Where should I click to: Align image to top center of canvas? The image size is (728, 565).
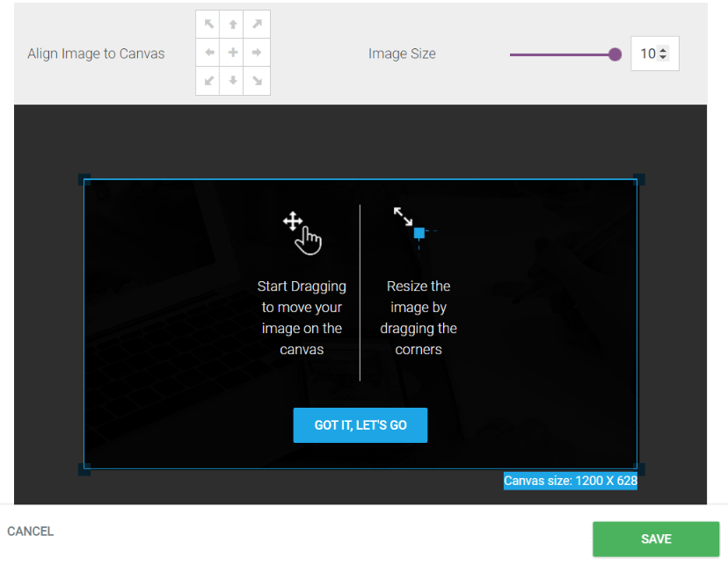(233, 24)
